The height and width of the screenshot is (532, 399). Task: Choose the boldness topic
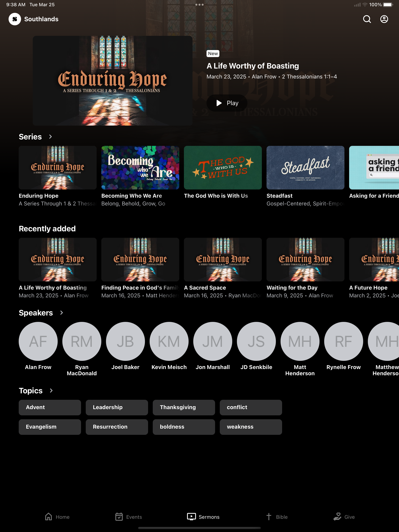tap(184, 427)
